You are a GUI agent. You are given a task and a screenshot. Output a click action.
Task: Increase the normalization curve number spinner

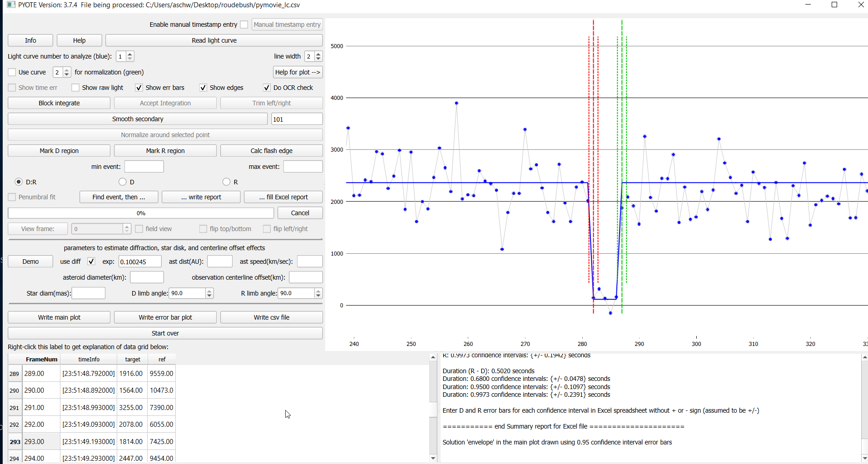tap(67, 70)
